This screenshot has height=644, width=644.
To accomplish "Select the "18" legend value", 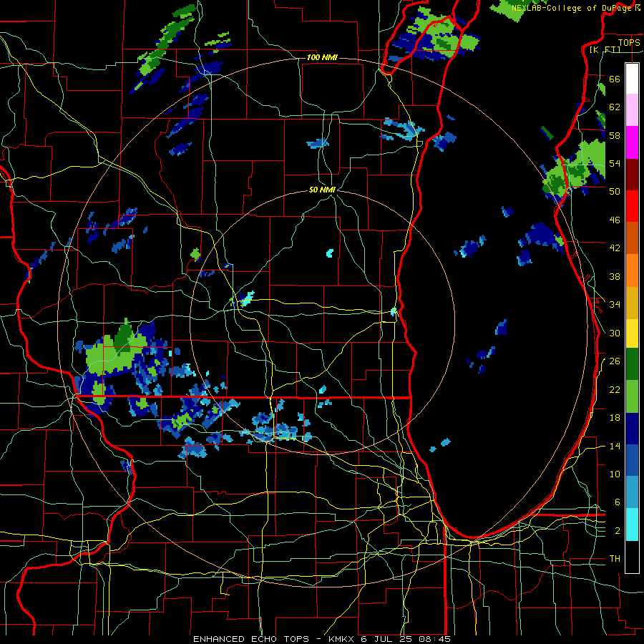I will 615,418.
